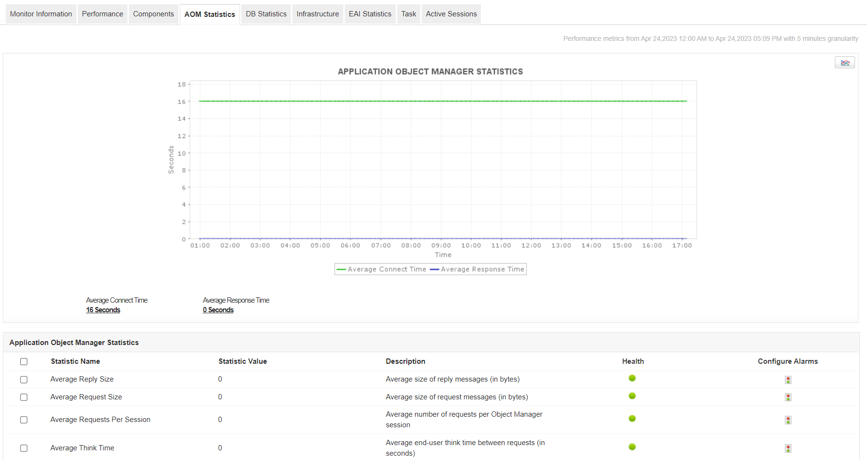The height and width of the screenshot is (460, 868).
Task: Open the 16 Seconds connect time link
Action: coord(103,310)
